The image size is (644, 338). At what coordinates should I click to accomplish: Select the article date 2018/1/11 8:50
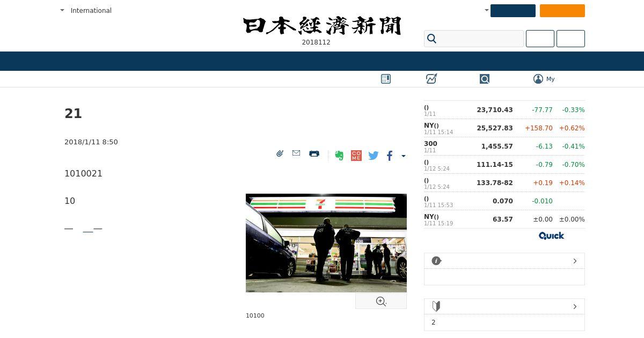coord(91,142)
